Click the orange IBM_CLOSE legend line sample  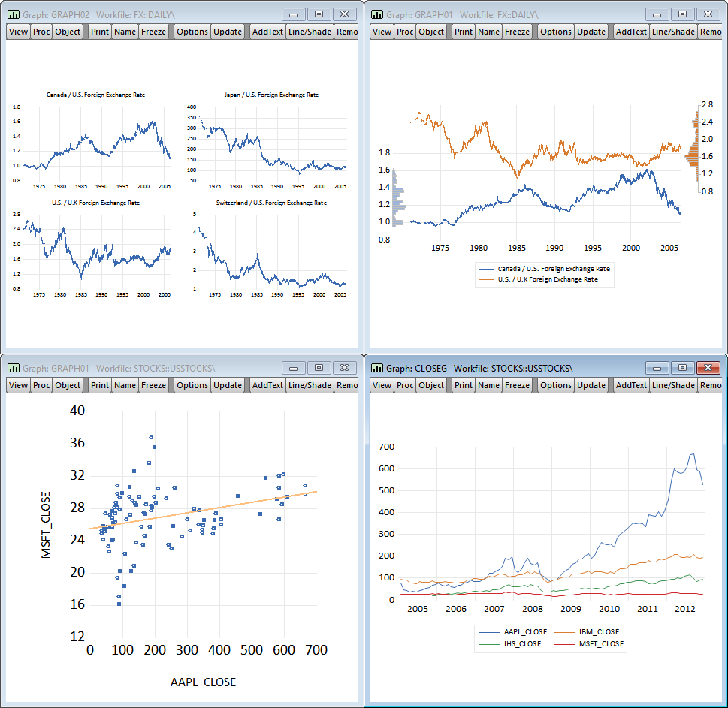(563, 632)
